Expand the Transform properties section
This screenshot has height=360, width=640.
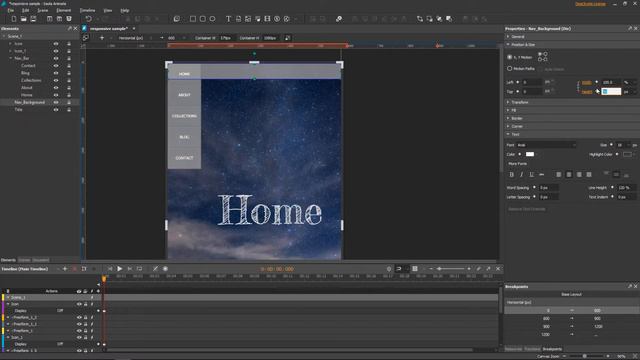point(508,102)
